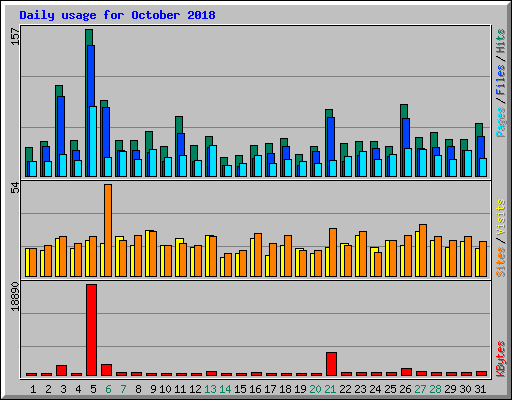Click the day 21 axis label
512x400 pixels.
(x=330, y=389)
